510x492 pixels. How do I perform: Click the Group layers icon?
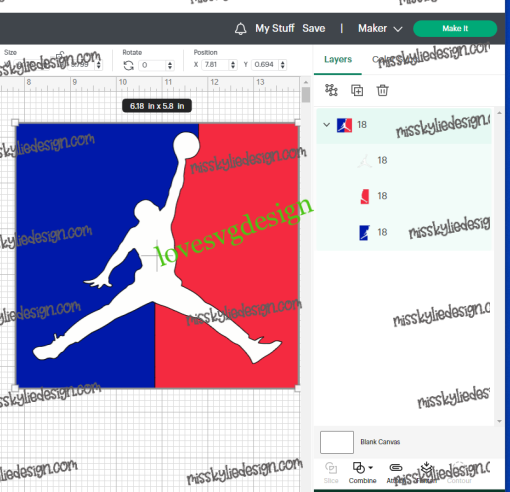pyautogui.click(x=331, y=90)
